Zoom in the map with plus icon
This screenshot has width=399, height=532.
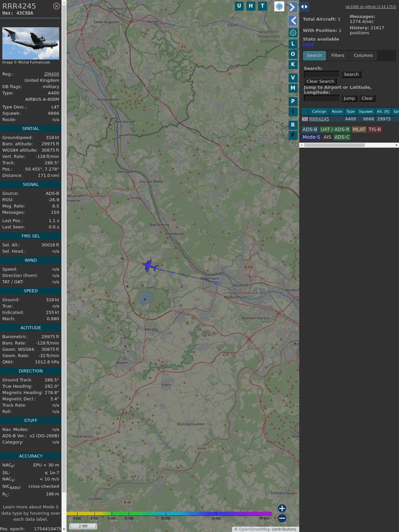pyautogui.click(x=282, y=508)
